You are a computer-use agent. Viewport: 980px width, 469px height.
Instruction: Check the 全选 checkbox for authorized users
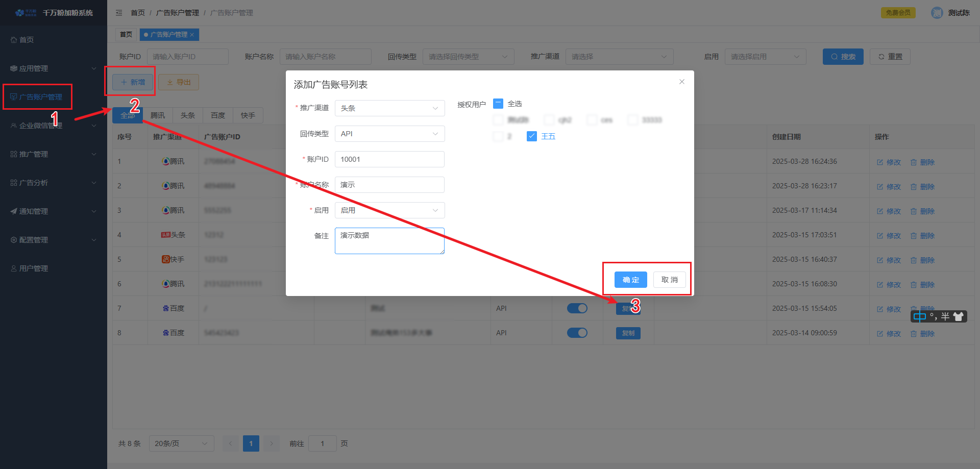tap(498, 104)
